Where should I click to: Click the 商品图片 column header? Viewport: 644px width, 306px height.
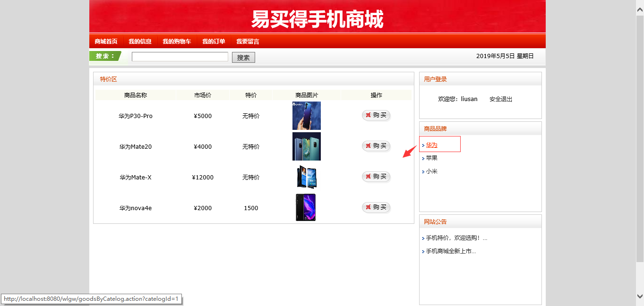point(307,95)
